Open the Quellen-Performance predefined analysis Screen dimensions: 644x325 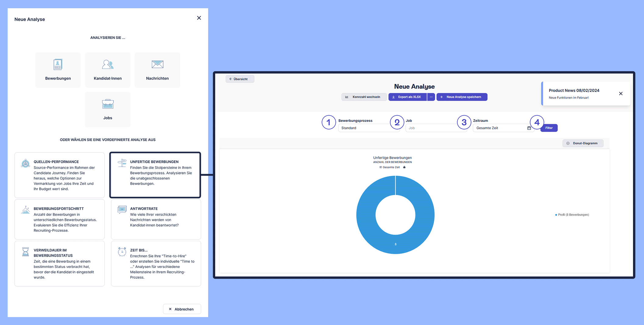[x=59, y=175]
